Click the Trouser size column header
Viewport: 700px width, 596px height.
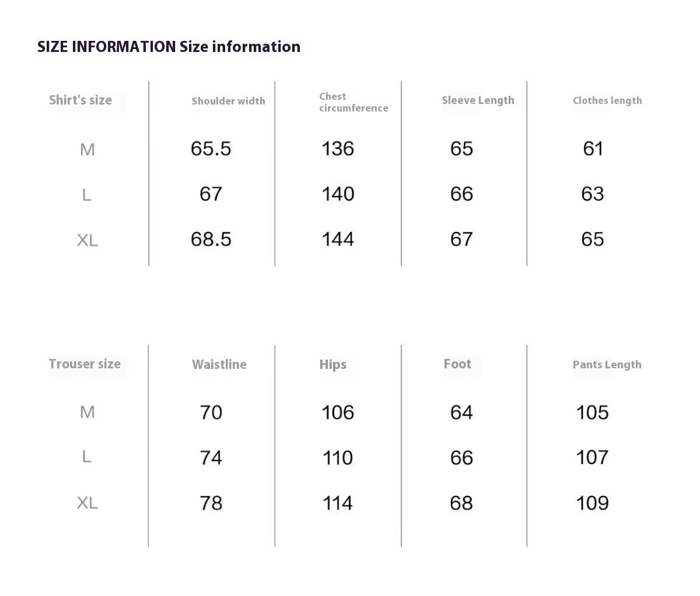[x=85, y=364]
